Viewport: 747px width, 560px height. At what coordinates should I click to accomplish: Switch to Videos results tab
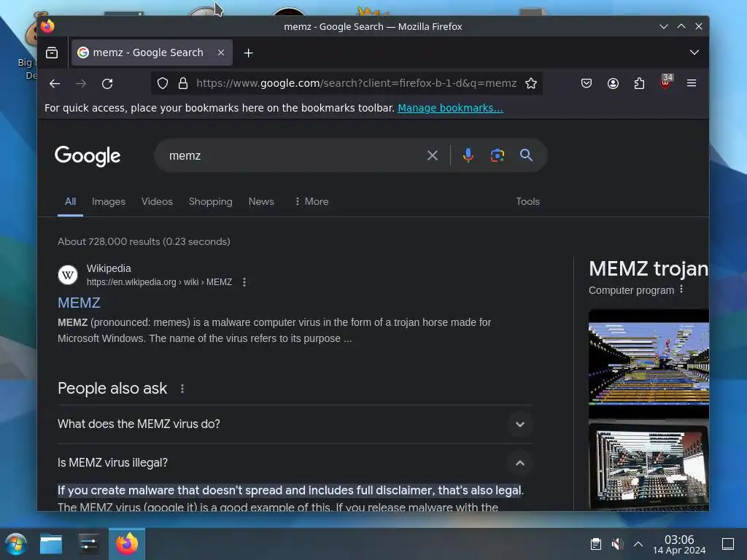click(x=158, y=201)
